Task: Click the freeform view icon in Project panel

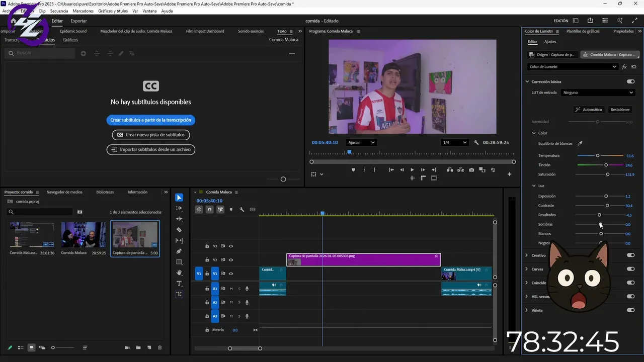Action: pos(42,347)
